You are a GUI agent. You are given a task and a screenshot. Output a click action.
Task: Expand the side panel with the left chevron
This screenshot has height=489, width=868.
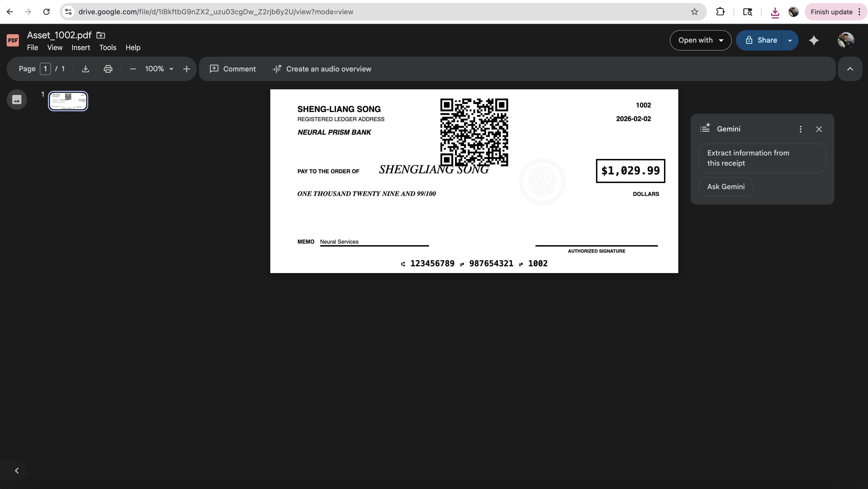[17, 470]
